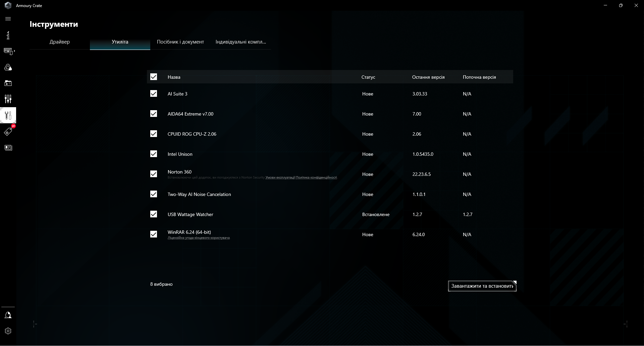Select the Tools wrench icon in sidebar
Image resolution: width=644 pixels, height=346 pixels.
(8, 115)
